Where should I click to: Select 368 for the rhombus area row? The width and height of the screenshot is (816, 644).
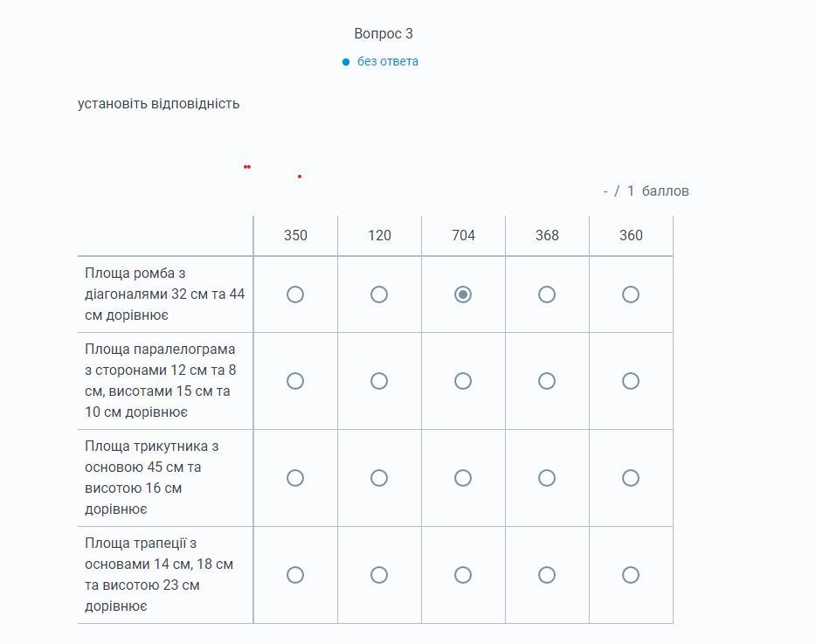[547, 294]
